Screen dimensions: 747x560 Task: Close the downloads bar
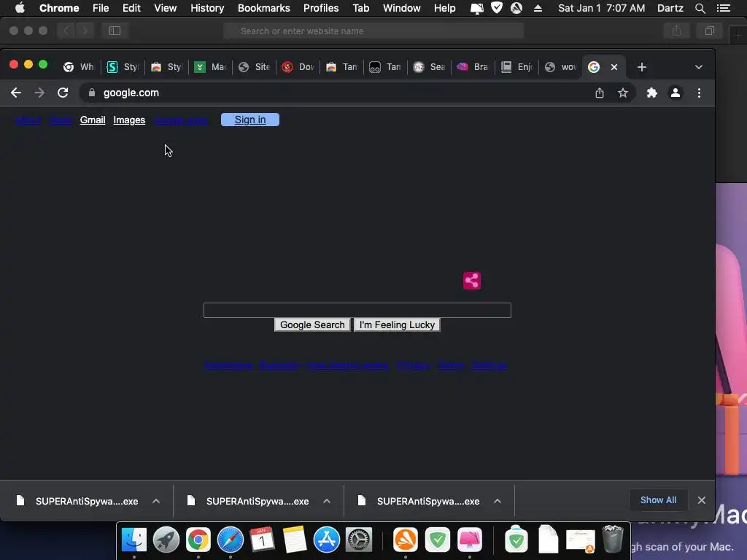701,500
